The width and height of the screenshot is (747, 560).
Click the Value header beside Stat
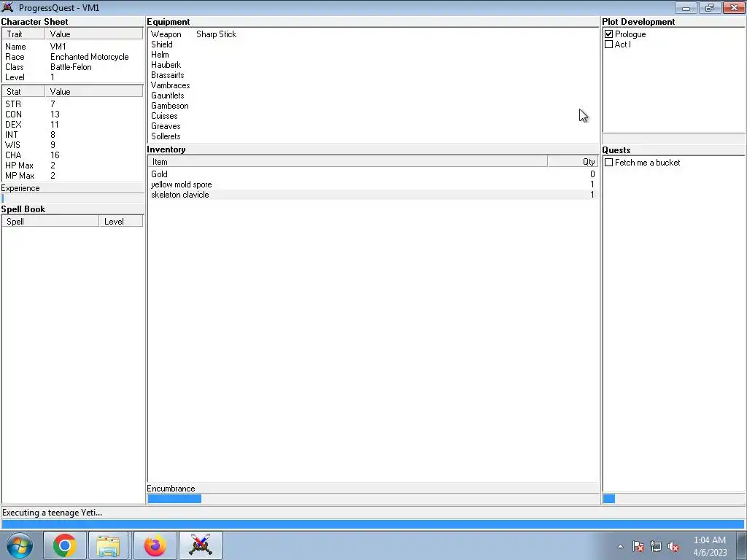point(94,91)
